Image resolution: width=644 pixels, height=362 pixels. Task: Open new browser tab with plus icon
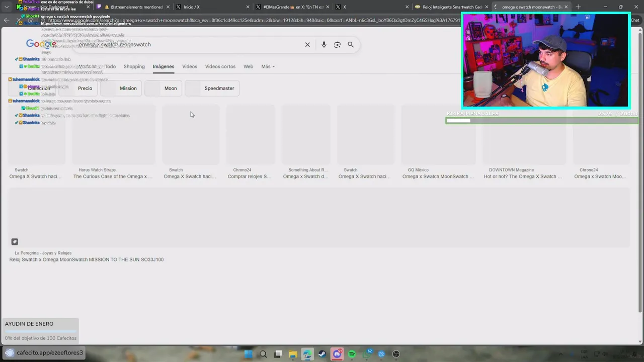pyautogui.click(x=578, y=7)
